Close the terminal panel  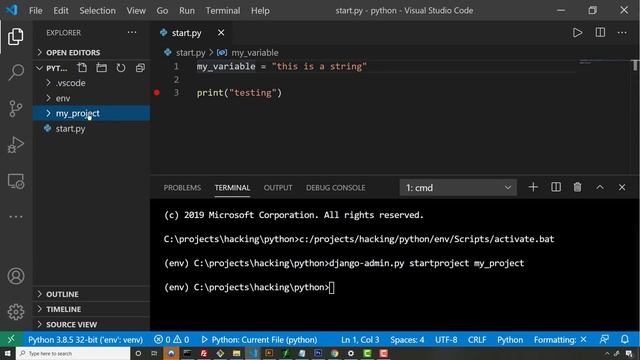[622, 187]
